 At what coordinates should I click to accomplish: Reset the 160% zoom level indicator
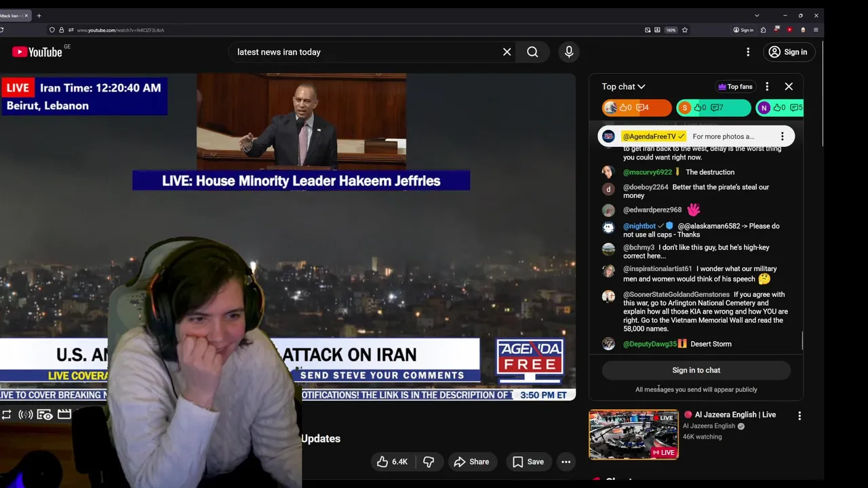671,30
